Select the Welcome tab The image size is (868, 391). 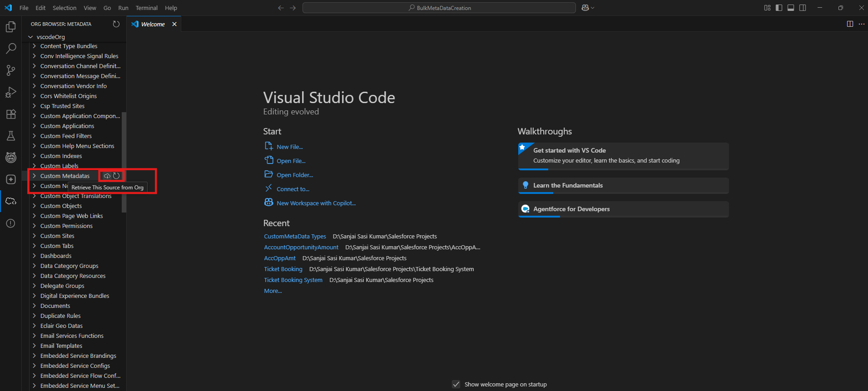(x=153, y=24)
